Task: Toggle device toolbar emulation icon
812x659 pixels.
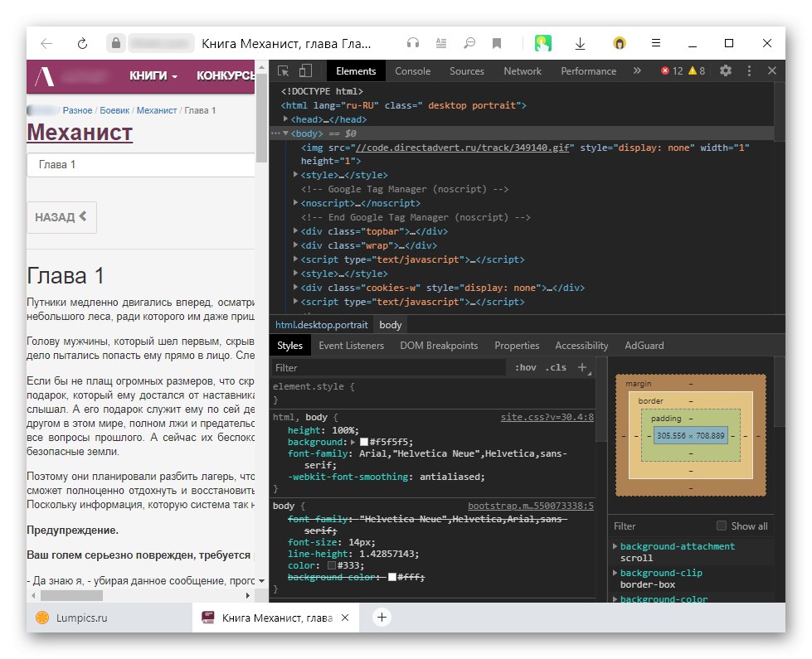Action: 305,71
